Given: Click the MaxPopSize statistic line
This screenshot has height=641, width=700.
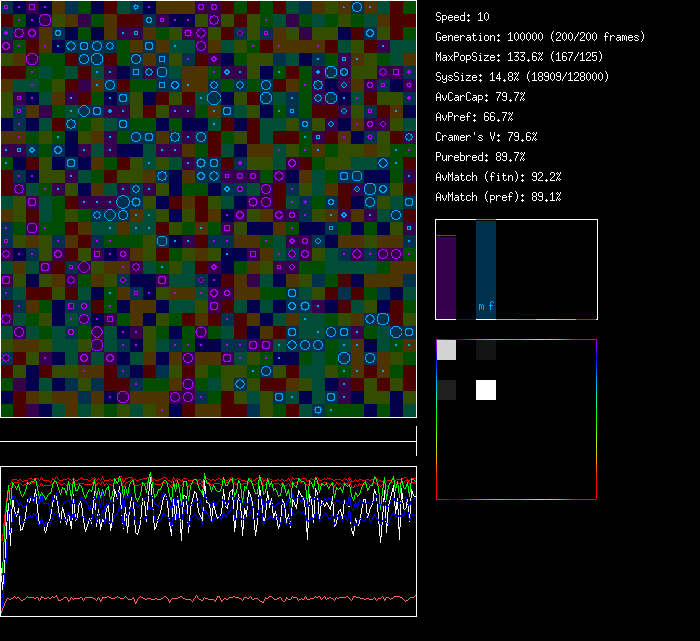Looking at the screenshot, I should click(x=521, y=57).
